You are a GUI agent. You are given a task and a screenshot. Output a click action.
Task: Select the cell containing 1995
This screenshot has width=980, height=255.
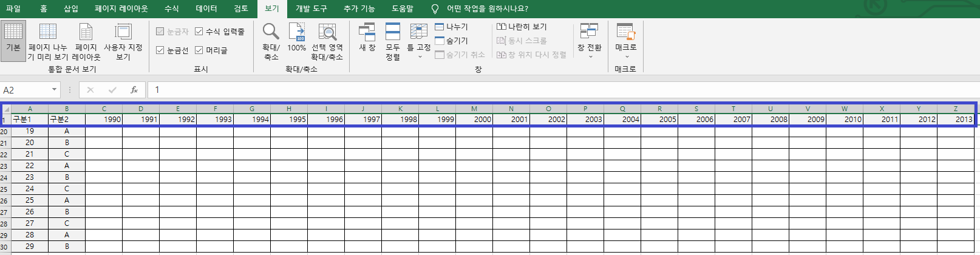pyautogui.click(x=289, y=120)
